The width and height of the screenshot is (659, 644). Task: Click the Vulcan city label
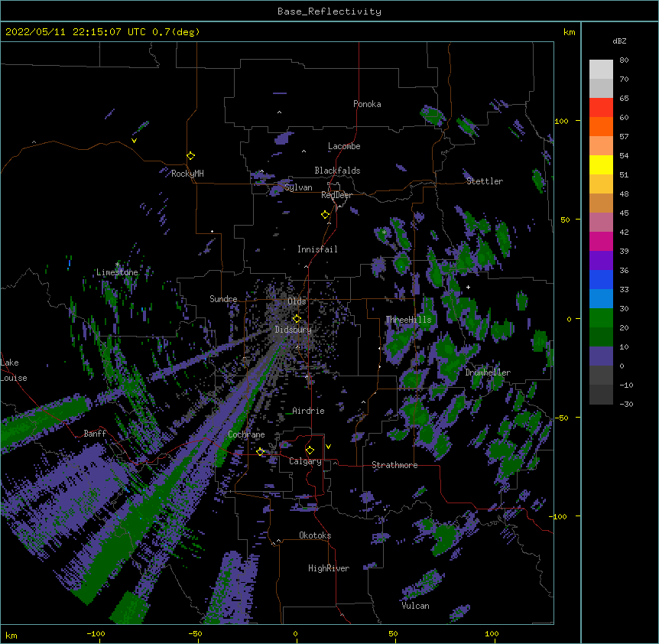415,606
